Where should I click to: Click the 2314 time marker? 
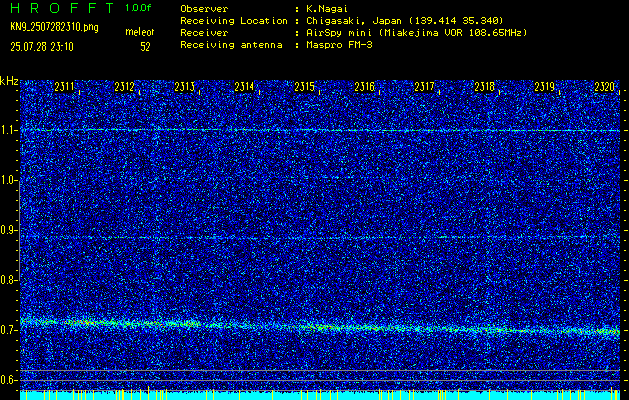pyautogui.click(x=244, y=87)
